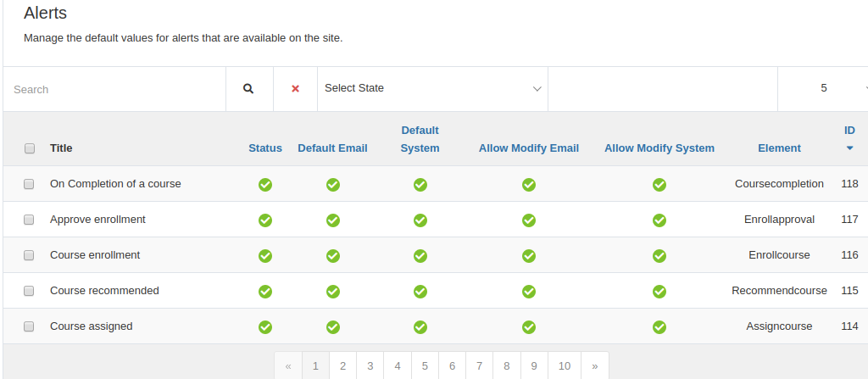The height and width of the screenshot is (379, 868).
Task: Toggle Status icon for Approve enrollment
Action: [265, 220]
